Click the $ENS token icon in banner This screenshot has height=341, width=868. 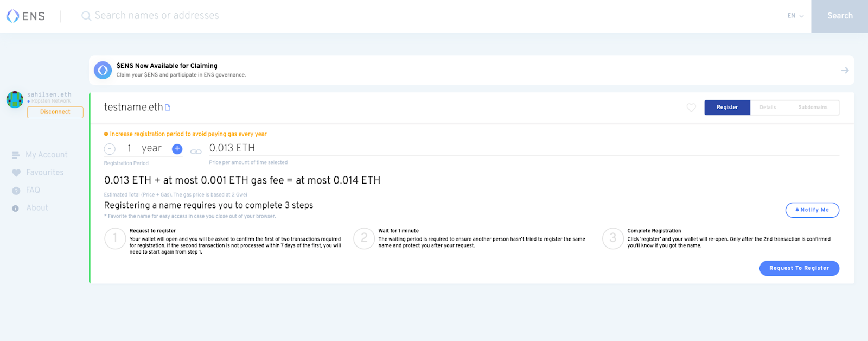point(103,70)
